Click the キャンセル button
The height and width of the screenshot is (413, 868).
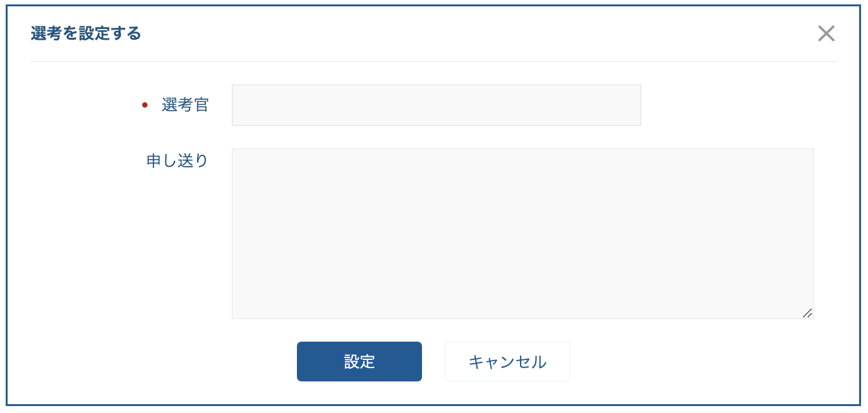[x=507, y=362]
